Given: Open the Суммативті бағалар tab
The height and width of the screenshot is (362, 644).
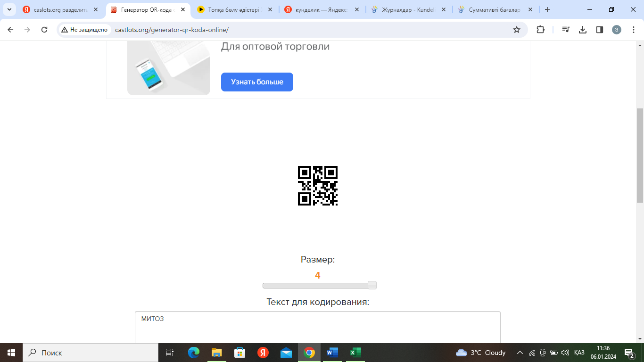Looking at the screenshot, I should coord(495,9).
